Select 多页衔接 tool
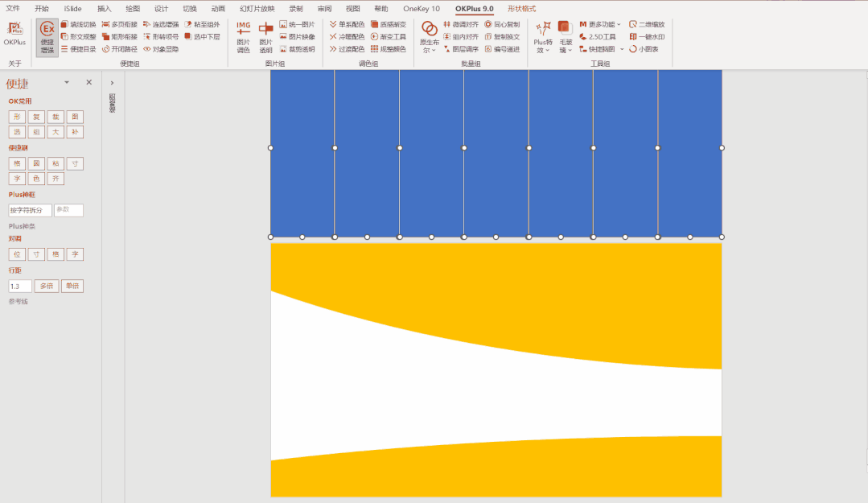Image resolution: width=868 pixels, height=503 pixels. [120, 24]
